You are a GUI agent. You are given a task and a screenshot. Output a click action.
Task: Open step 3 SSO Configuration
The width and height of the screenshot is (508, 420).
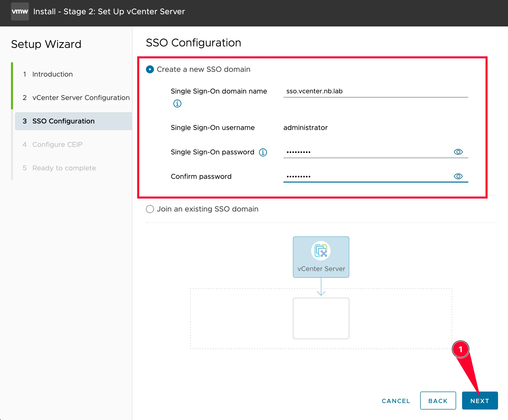pos(73,121)
